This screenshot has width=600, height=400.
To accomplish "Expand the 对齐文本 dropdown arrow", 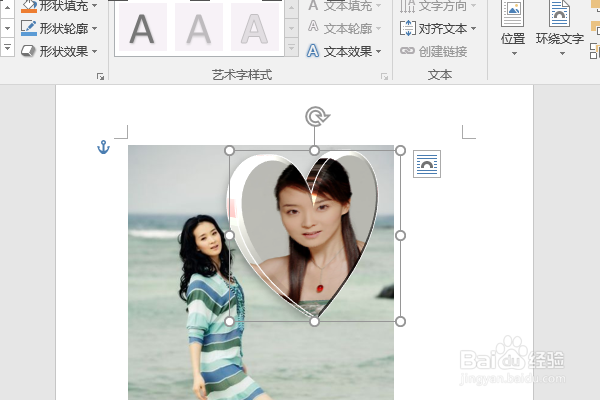I will [473, 28].
